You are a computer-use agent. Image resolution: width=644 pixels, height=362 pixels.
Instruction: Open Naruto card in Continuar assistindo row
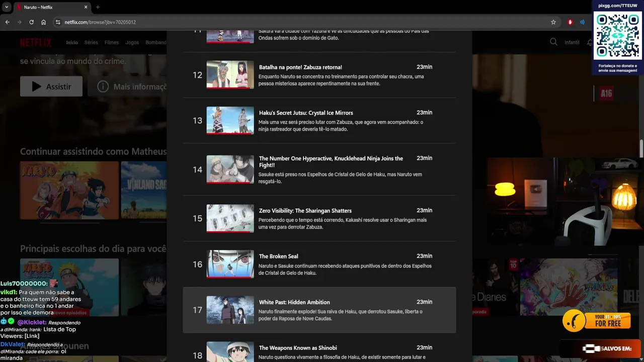coord(69,190)
